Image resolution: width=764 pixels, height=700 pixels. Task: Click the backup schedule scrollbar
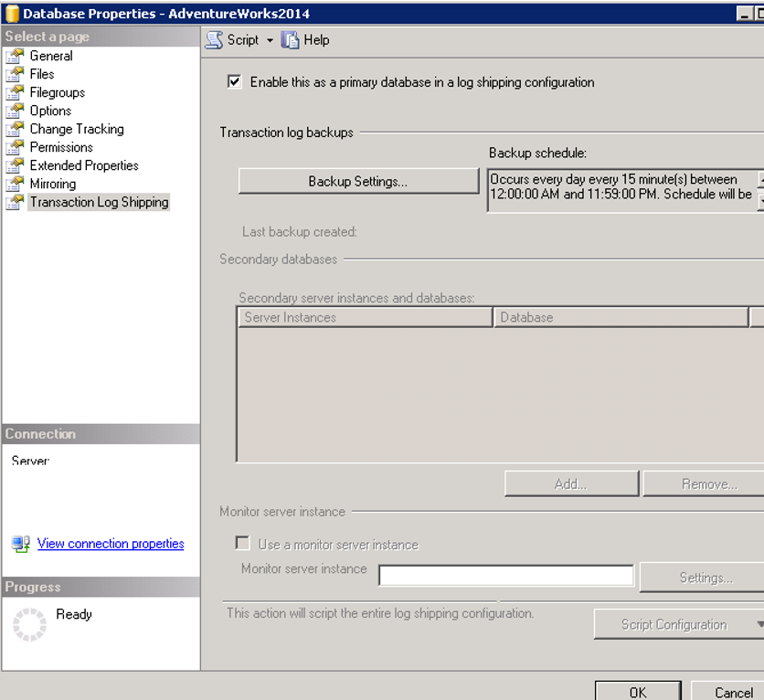tap(761, 190)
